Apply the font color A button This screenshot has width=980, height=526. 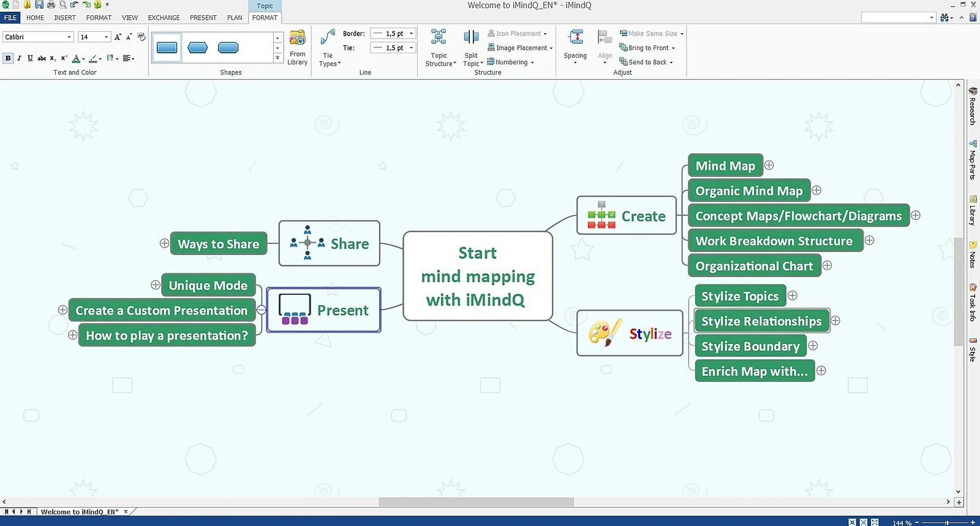76,58
